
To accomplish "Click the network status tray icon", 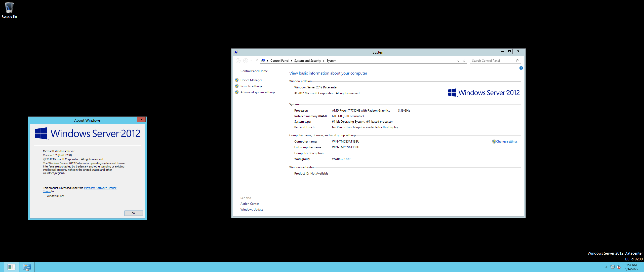I will click(x=613, y=267).
